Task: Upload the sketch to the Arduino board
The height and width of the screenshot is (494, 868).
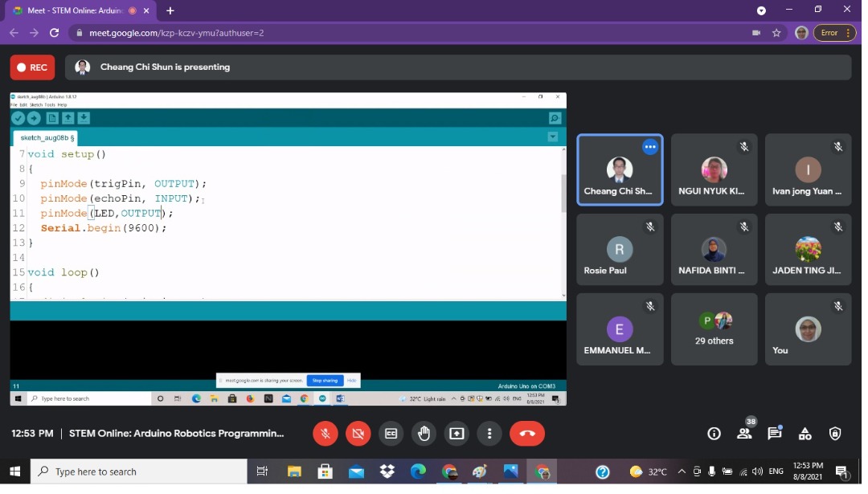Action: (x=34, y=118)
